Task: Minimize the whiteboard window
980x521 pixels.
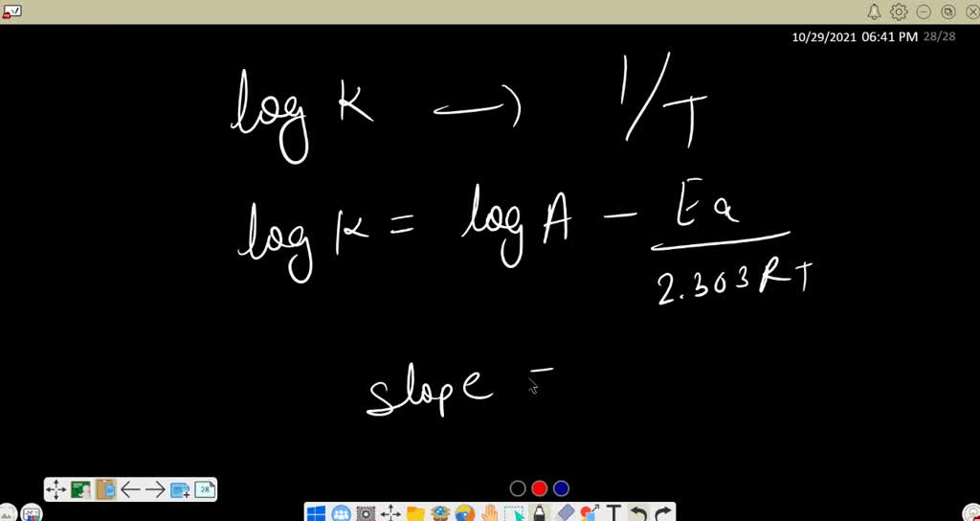Action: (924, 11)
